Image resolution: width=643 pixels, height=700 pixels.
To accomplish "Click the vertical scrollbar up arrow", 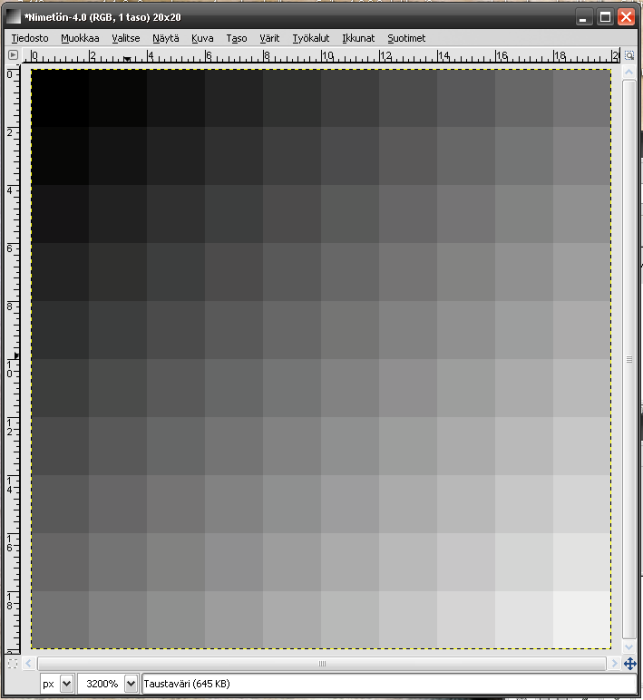I will pos(629,72).
